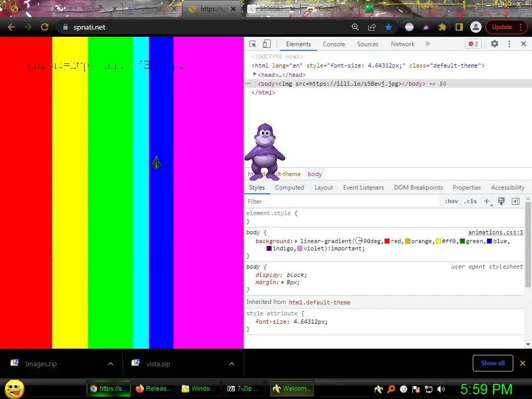Share this page using the share icon

tap(372, 27)
